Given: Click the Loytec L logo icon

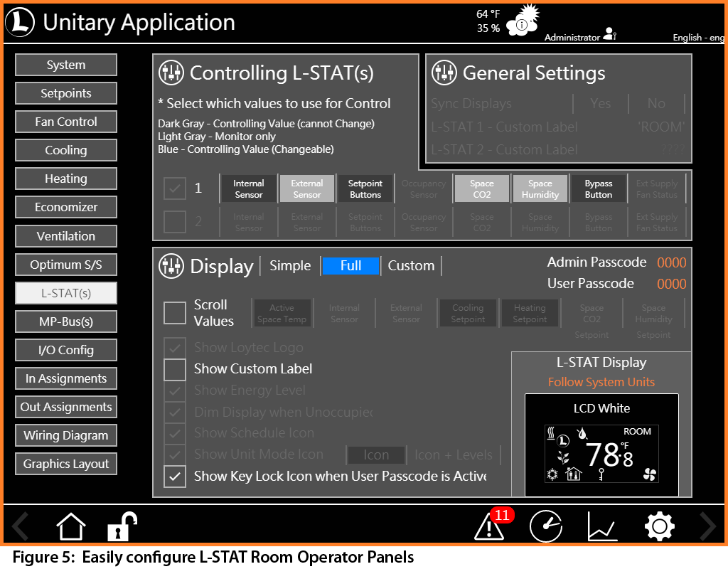Looking at the screenshot, I should coord(19,22).
